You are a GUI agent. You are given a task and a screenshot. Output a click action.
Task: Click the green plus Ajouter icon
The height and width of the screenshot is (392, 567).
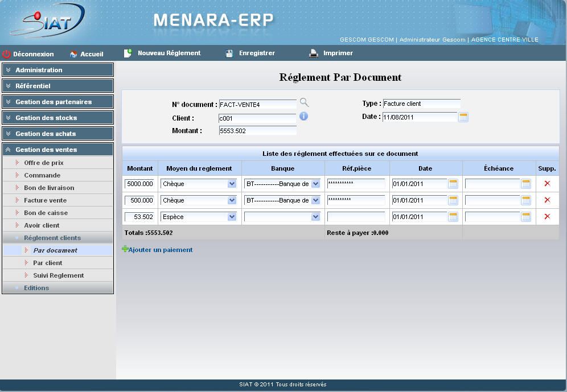click(125, 249)
